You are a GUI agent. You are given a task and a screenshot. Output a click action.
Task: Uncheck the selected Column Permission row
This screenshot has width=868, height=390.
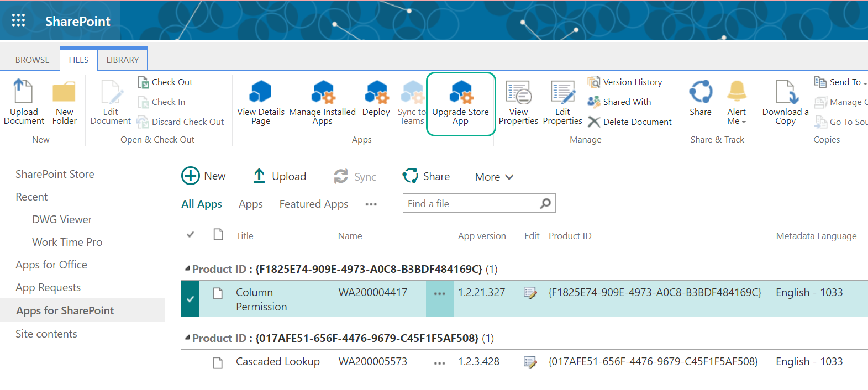pyautogui.click(x=190, y=299)
